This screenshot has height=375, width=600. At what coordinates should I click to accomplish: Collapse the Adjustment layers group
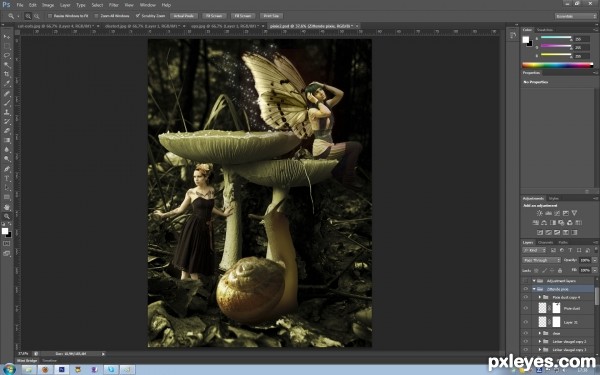click(534, 281)
